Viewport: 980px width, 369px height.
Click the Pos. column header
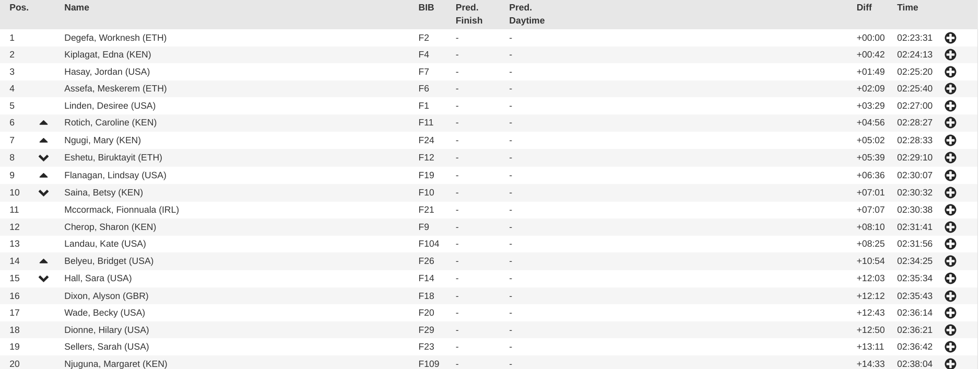click(x=19, y=7)
